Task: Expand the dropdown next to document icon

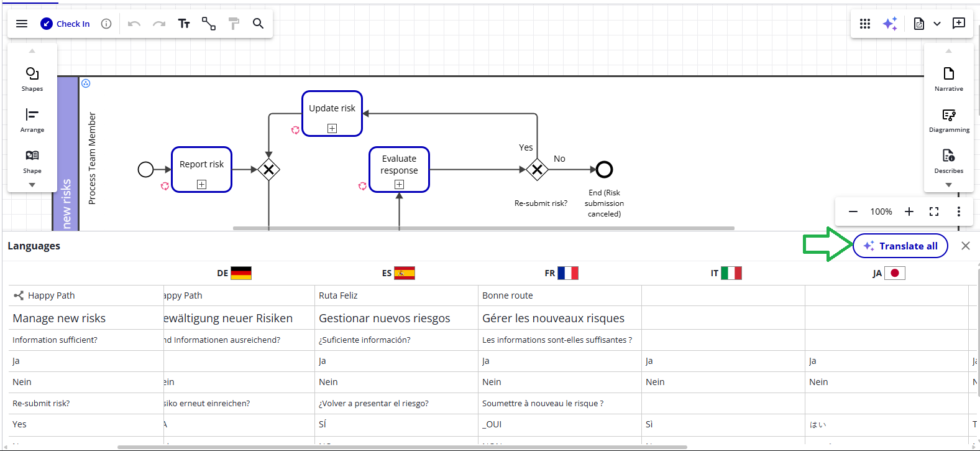Action: click(937, 24)
